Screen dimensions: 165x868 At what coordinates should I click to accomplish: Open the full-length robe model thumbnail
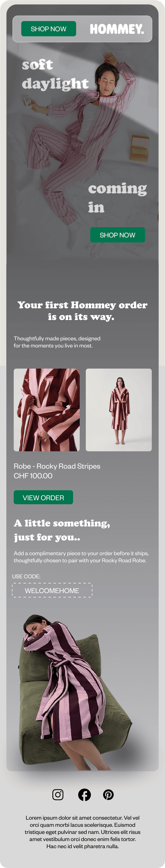(119, 410)
